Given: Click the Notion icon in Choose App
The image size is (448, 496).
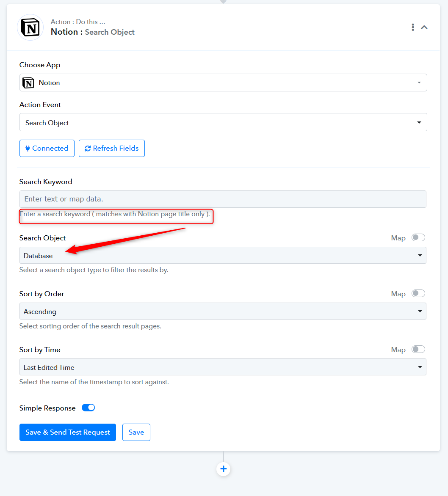Looking at the screenshot, I should 28,83.
